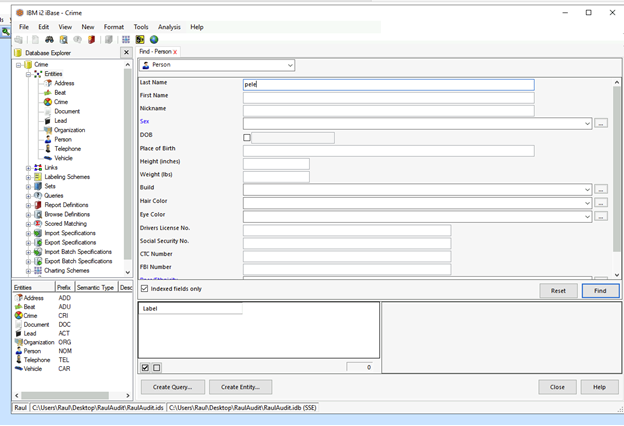
Task: Click the select-all checkbox below results list
Action: (145, 368)
